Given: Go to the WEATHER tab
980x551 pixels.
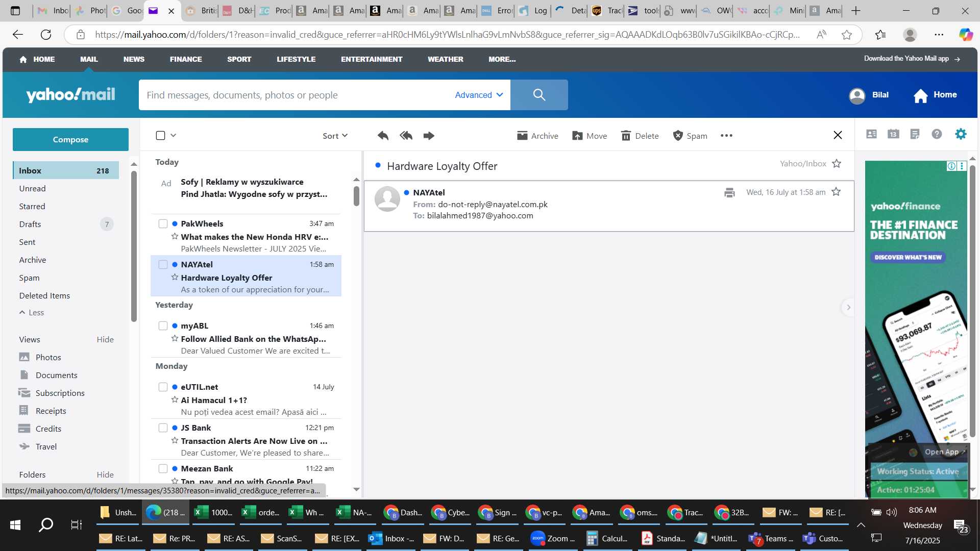Looking at the screenshot, I should (446, 59).
